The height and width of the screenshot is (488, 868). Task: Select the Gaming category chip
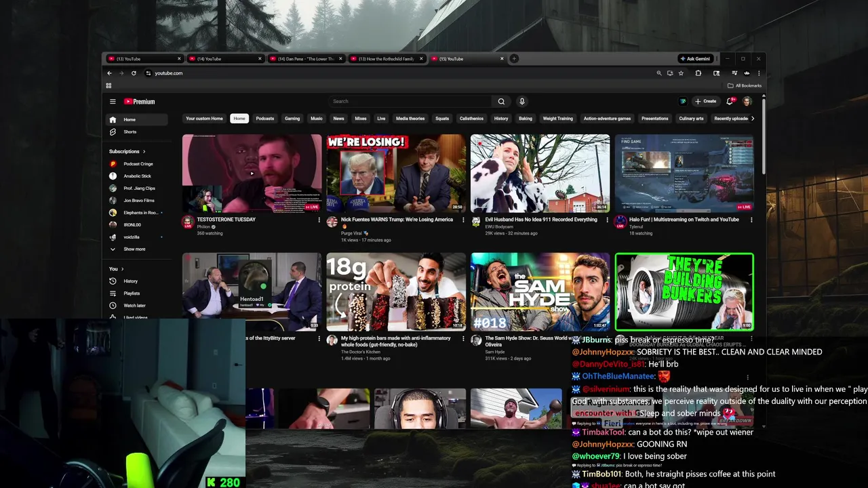point(292,119)
